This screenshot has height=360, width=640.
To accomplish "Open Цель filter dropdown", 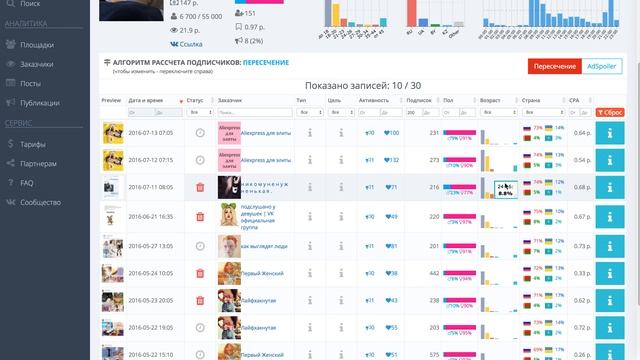I will (341, 112).
